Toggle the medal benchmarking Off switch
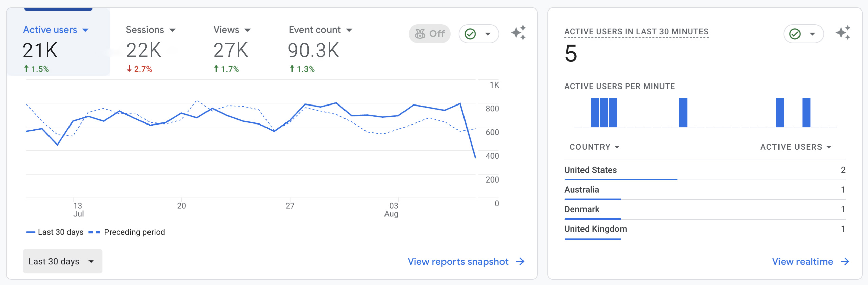The width and height of the screenshot is (868, 285). click(x=429, y=34)
